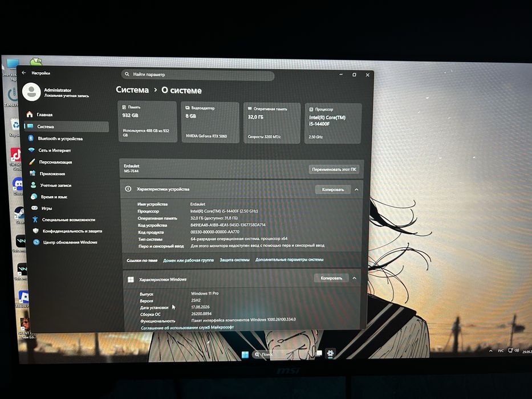Open Этот компьютер desktop icon
Image resolution: width=532 pixels, height=399 pixels.
click(x=11, y=70)
